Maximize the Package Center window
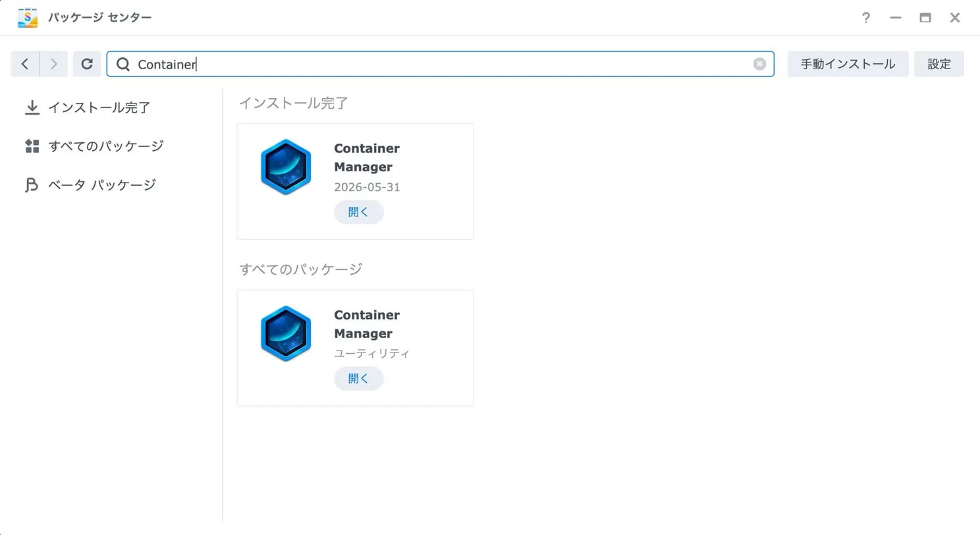 [x=925, y=18]
